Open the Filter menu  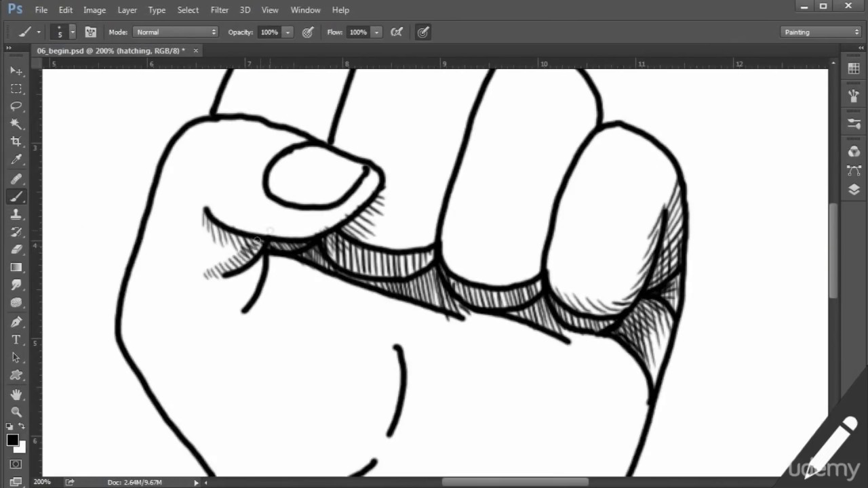[x=219, y=10]
